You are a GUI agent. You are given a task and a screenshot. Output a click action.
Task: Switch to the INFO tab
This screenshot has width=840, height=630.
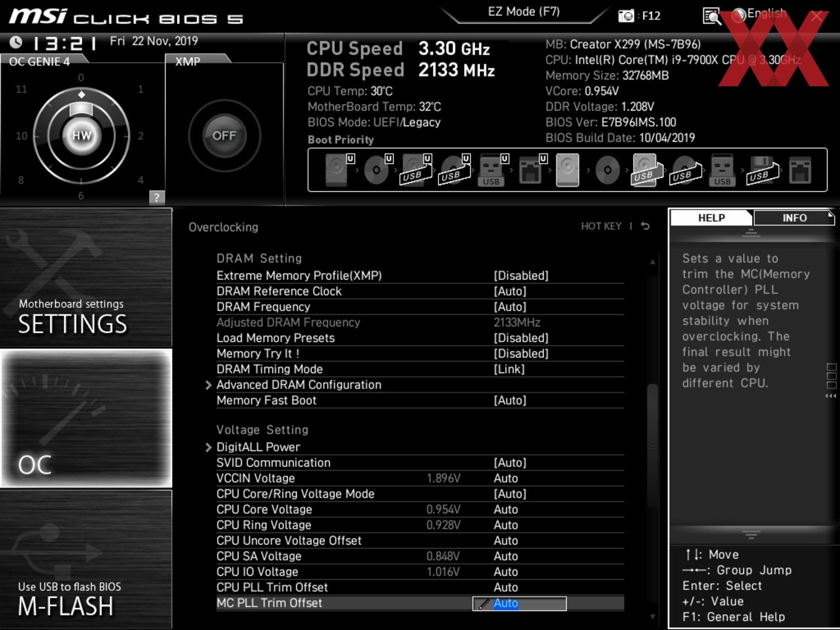point(794,217)
